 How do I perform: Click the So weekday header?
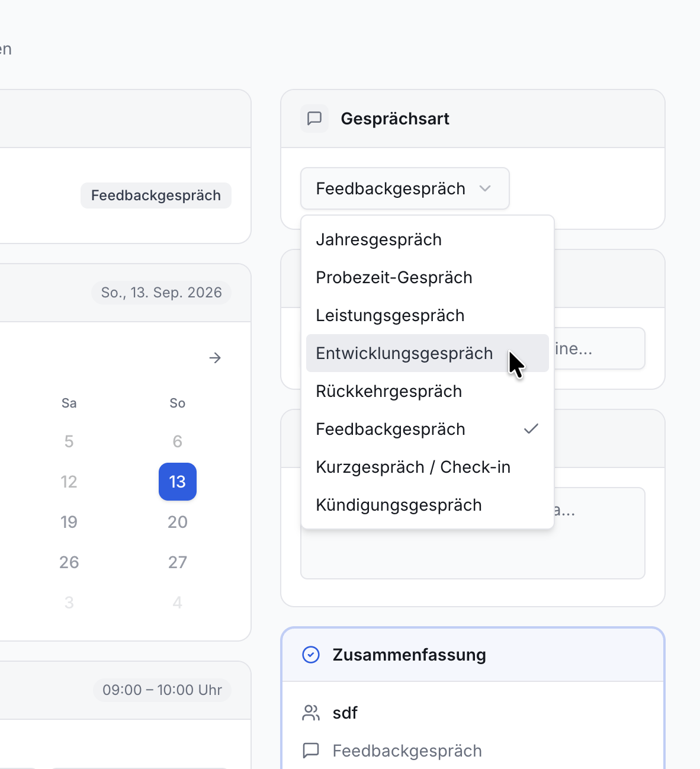(x=178, y=403)
